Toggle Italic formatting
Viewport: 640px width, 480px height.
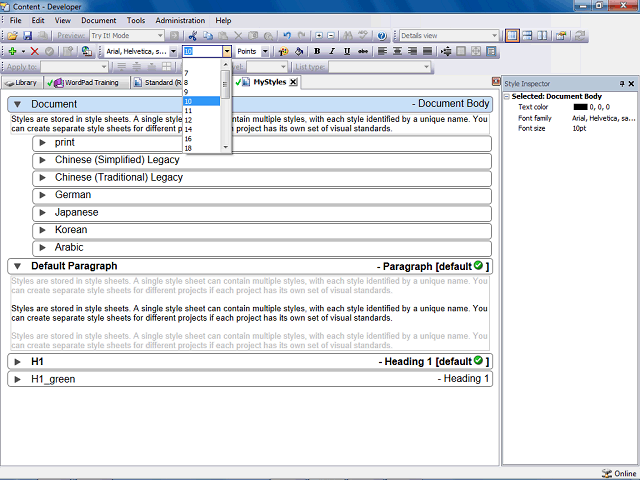(x=332, y=51)
